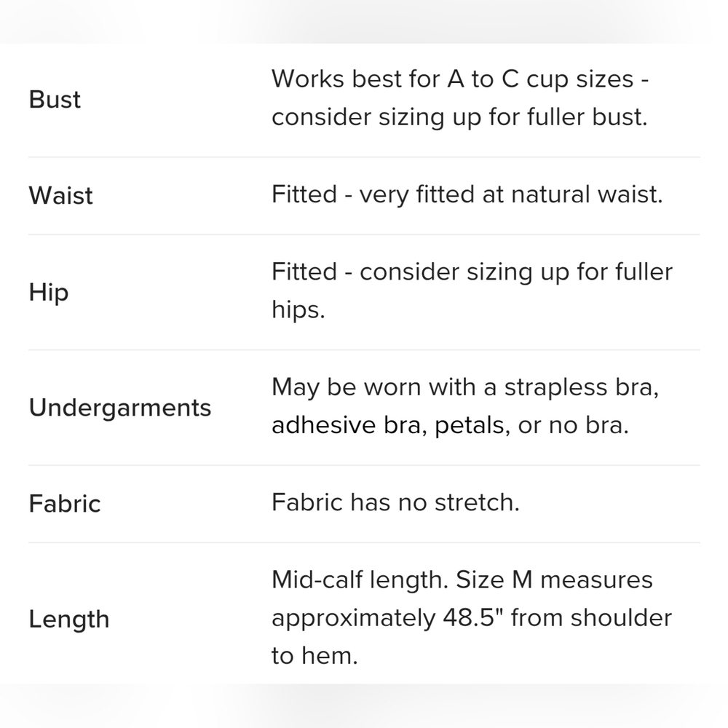Image resolution: width=728 pixels, height=728 pixels.
Task: Select the Fabric row label
Action: [x=65, y=504]
